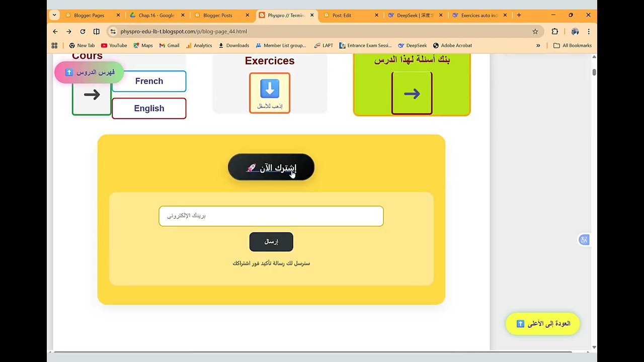Image resolution: width=644 pixels, height=362 pixels.
Task: Maximize the browser window
Action: pos(571,15)
